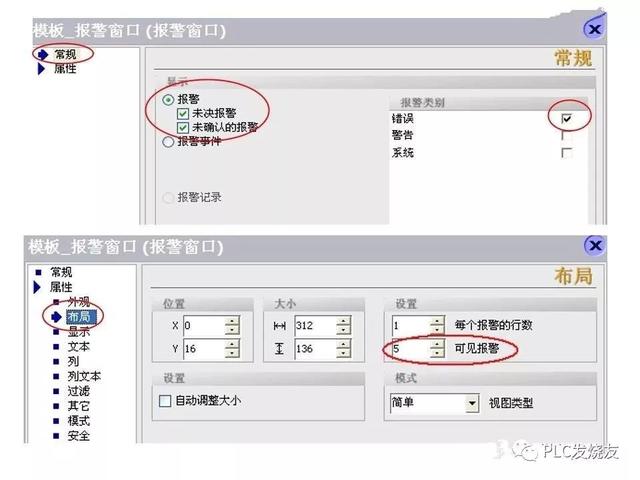
Task: Toggle the 错误 alarm class checkbox
Action: click(567, 119)
